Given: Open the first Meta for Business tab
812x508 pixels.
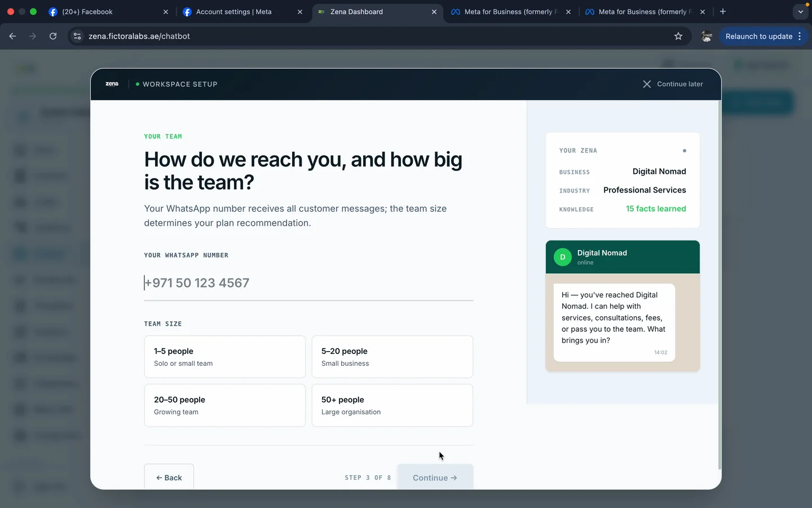Looking at the screenshot, I should pyautogui.click(x=510, y=12).
